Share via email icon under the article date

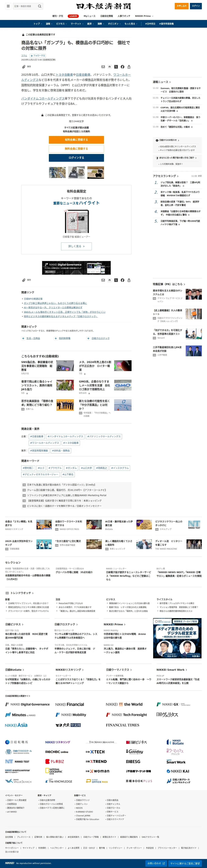click(103, 67)
